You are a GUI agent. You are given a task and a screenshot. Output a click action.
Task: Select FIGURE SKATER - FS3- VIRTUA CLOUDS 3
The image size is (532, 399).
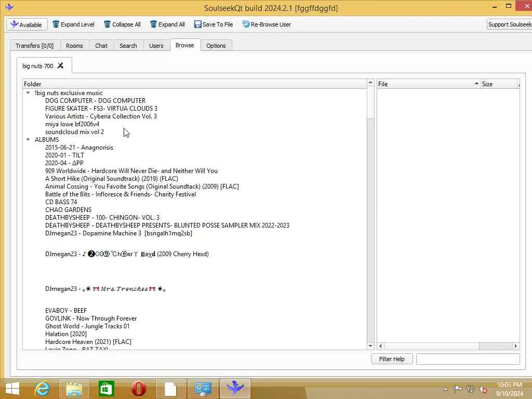click(x=101, y=108)
